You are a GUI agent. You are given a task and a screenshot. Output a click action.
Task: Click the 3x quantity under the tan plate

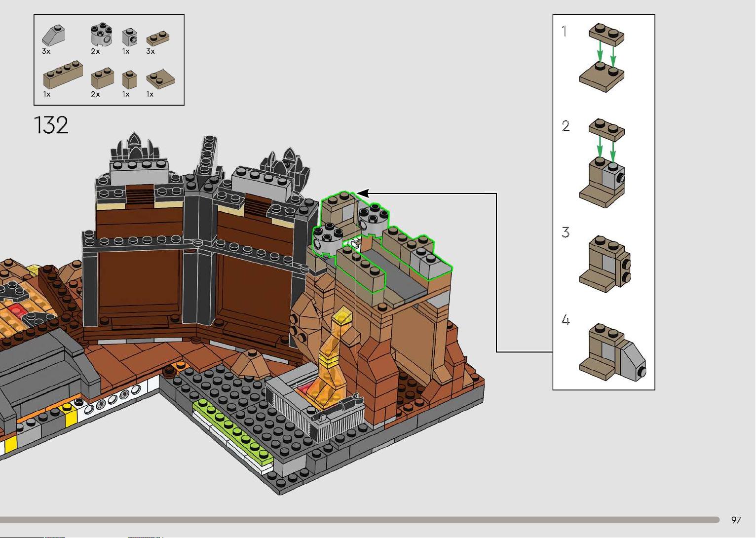151,51
